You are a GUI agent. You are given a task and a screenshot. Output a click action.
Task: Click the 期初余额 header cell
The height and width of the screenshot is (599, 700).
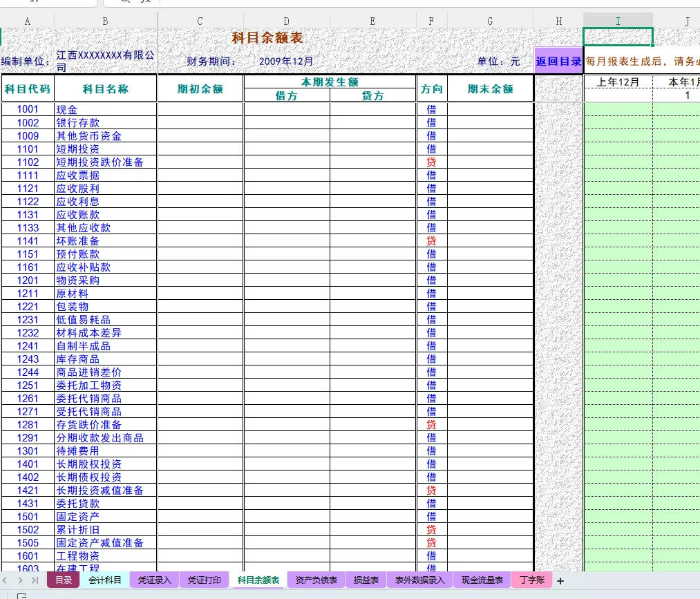point(200,89)
